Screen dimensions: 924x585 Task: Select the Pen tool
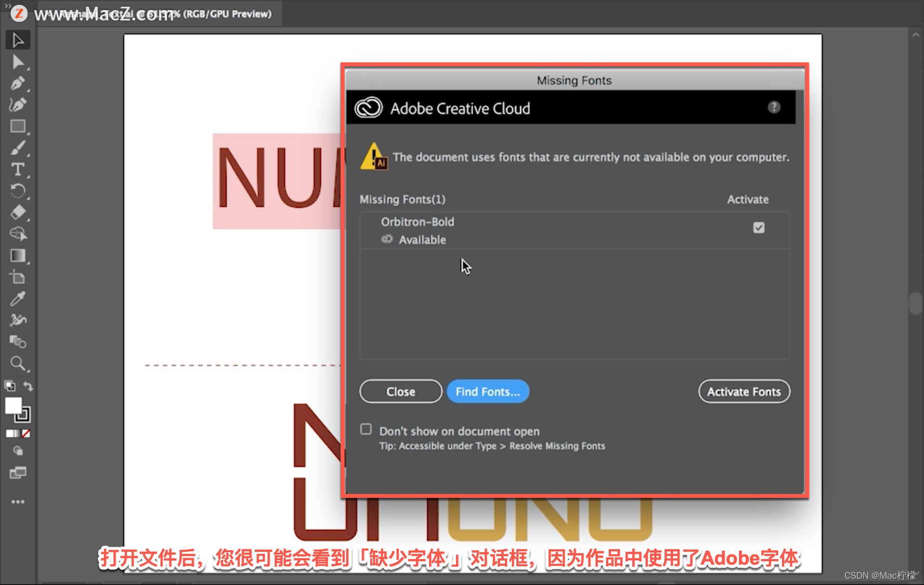(x=18, y=84)
